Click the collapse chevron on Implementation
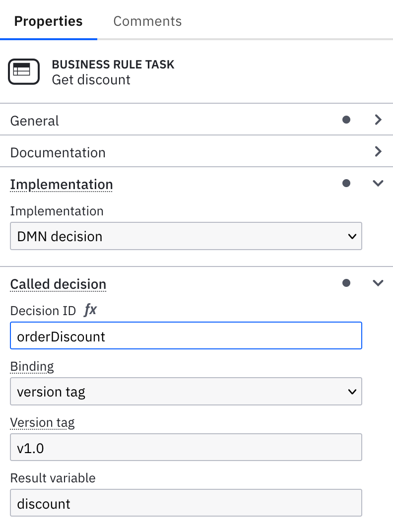Screen dimensions: 393x532 (x=378, y=183)
